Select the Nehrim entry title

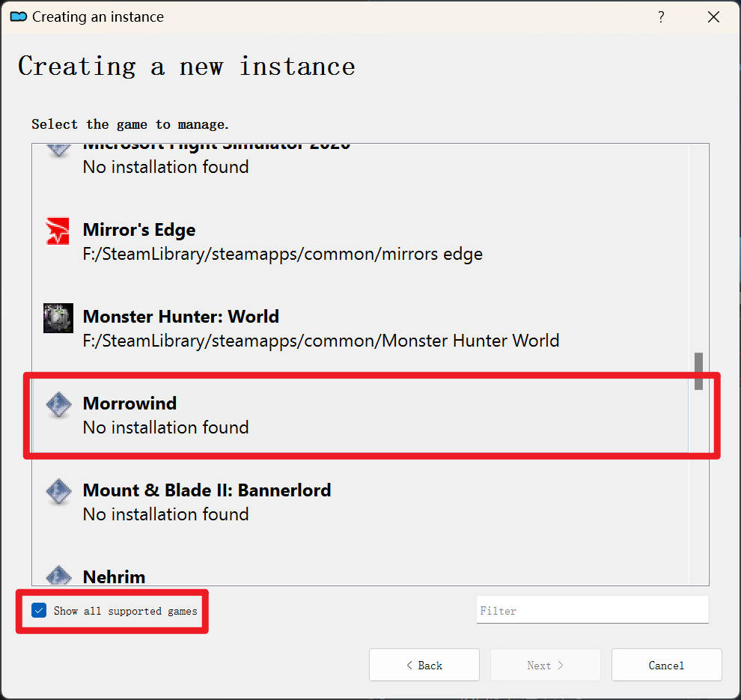pos(114,576)
